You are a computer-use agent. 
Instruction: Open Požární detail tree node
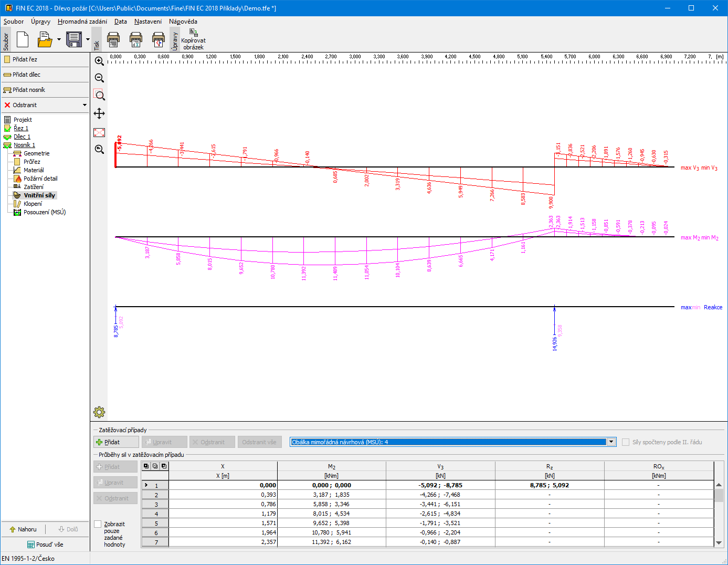click(x=40, y=179)
